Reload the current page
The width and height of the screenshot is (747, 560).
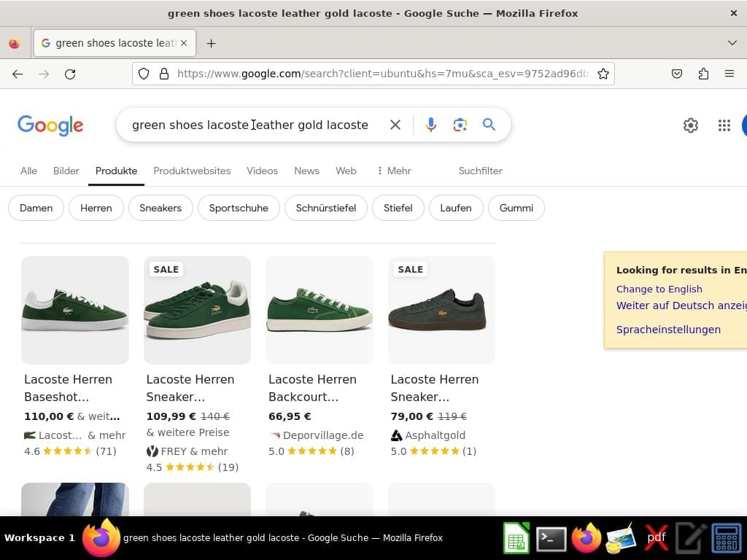70,74
